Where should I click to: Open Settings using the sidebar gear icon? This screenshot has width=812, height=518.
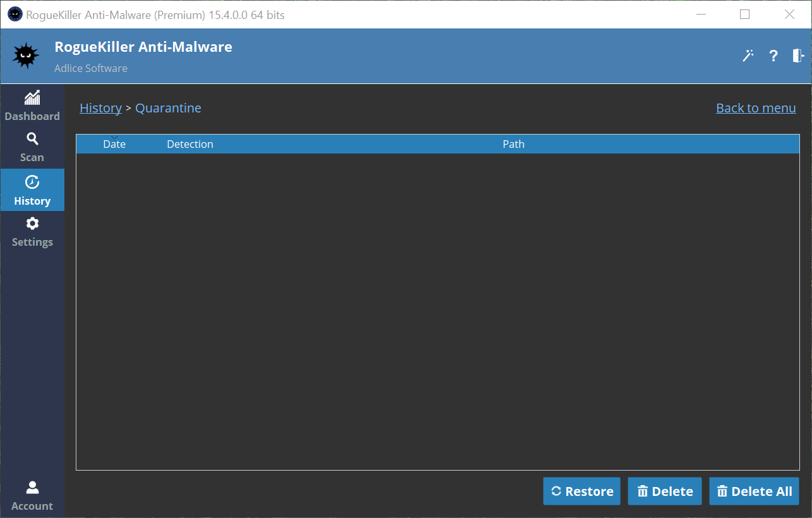point(32,232)
